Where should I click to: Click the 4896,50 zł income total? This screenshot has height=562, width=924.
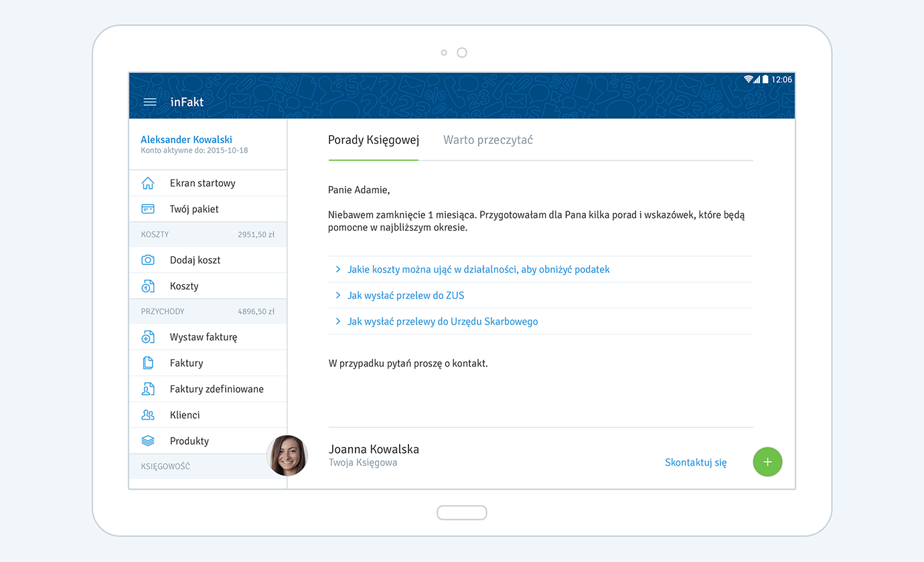(256, 312)
